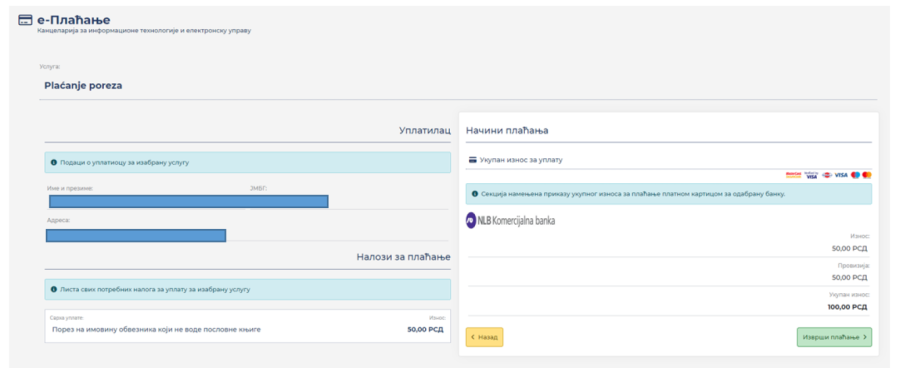Screen dimensions: 900x368
Task: Click the Провизија label
Action: [x=854, y=266]
